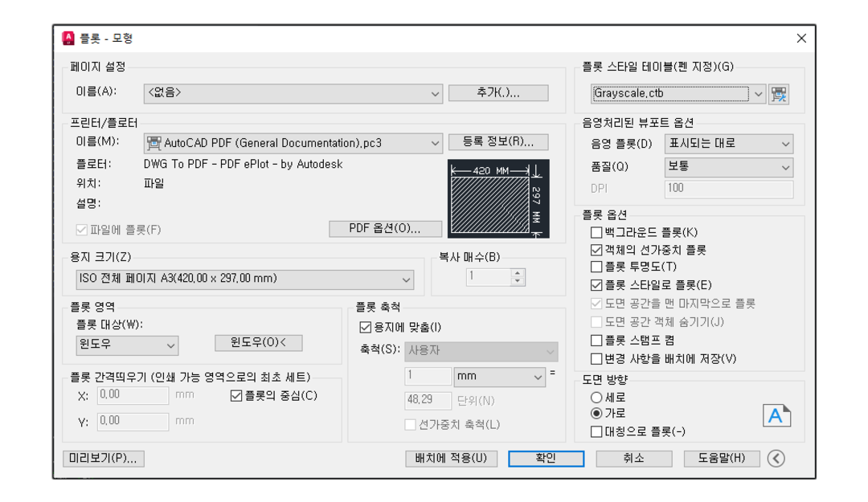Viewport: 868px width, 502px height.
Task: Open 품질 보통 dropdown
Action: tap(728, 167)
